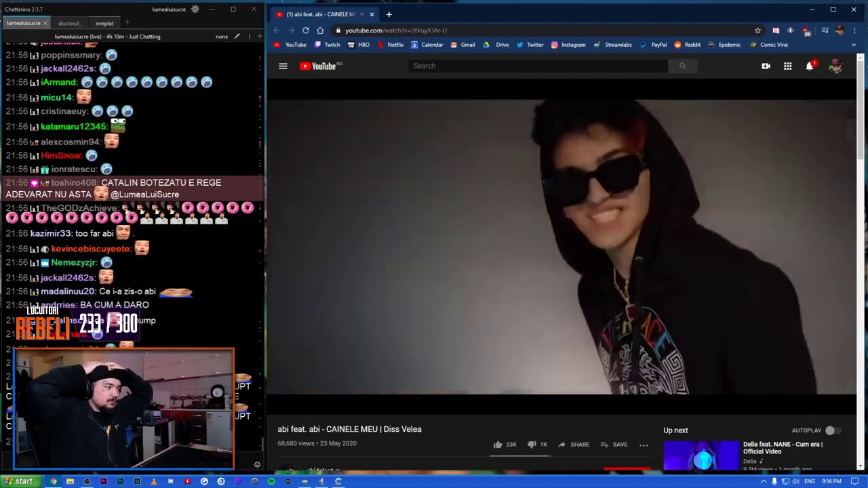Open emote picker smiley in Chatterino
The height and width of the screenshot is (488, 868).
click(x=257, y=464)
